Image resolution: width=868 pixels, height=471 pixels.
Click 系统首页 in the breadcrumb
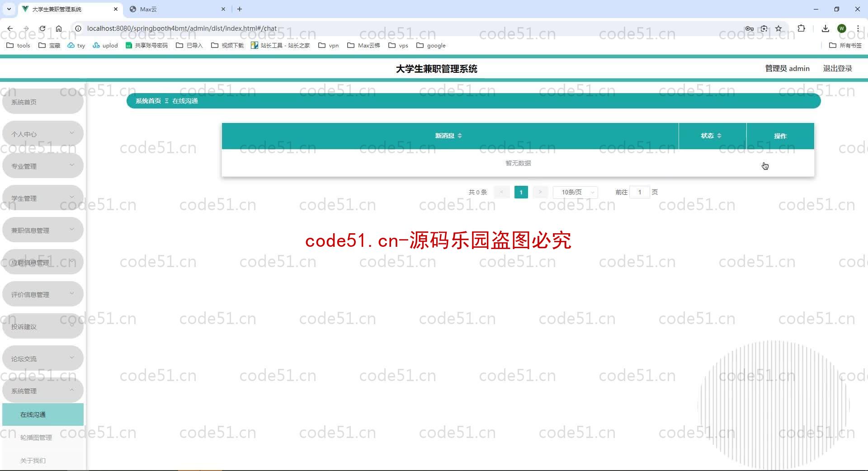(148, 101)
